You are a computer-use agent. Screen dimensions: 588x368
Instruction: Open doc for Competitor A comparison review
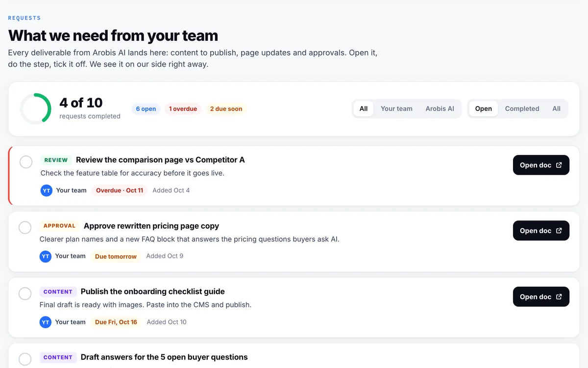pyautogui.click(x=541, y=165)
